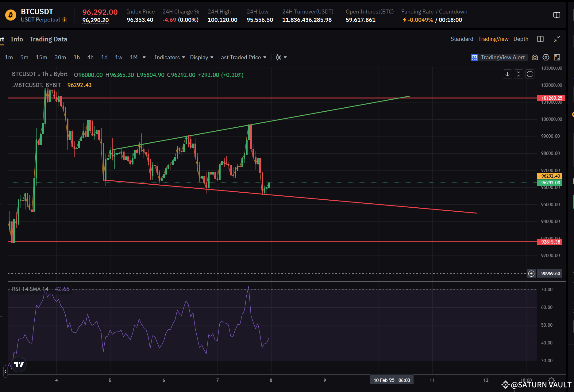Click the 24H Low value 95,556.50
574x392 pixels.
pos(260,20)
